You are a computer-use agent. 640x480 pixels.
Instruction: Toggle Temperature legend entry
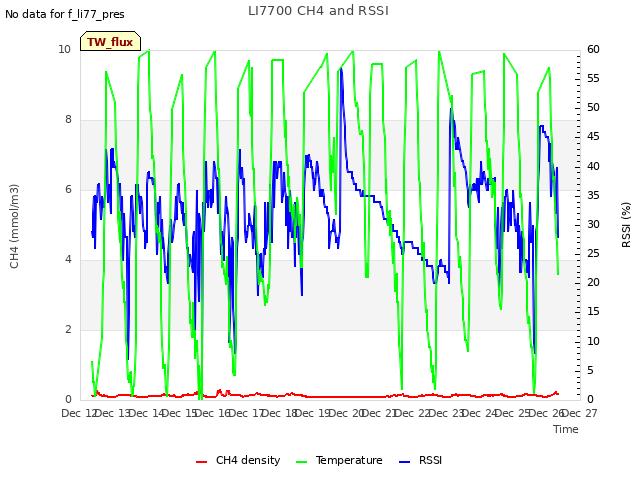coord(339,460)
